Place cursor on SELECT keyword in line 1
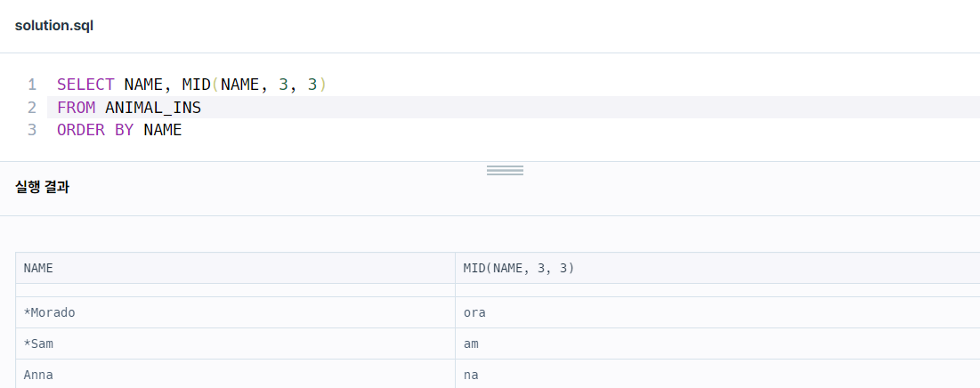 pyautogui.click(x=85, y=85)
